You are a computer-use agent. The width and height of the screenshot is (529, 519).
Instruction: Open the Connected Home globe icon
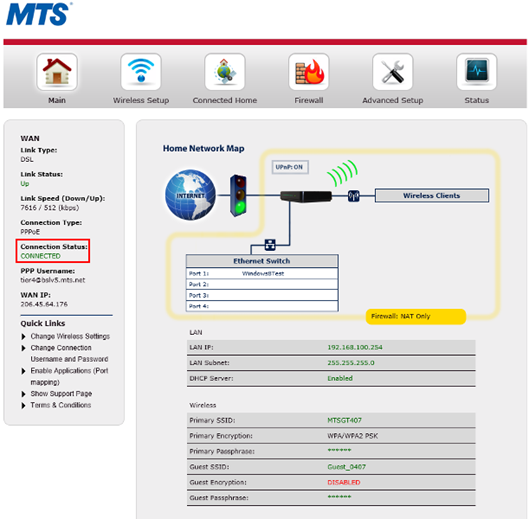(x=225, y=72)
